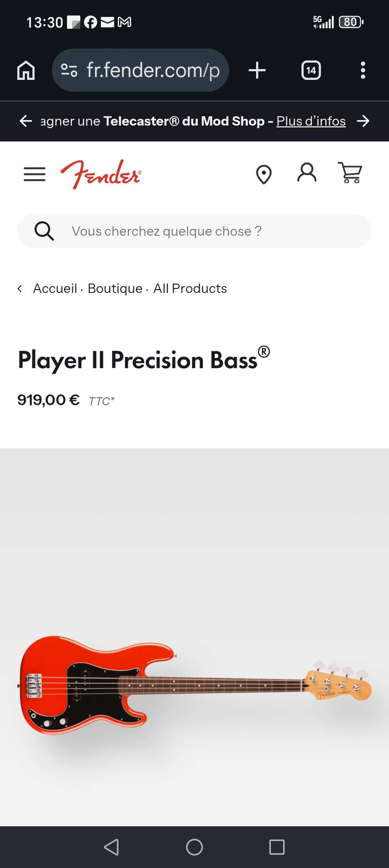Show next promo banner message
The width and height of the screenshot is (389, 868).
[363, 121]
